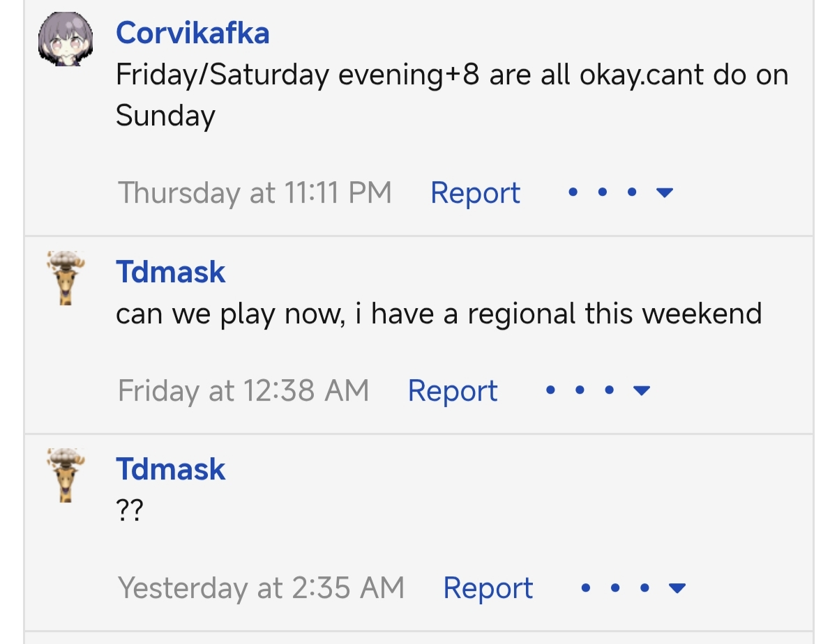Expand dropdown caret on Friday 12:38 AM post

pyautogui.click(x=642, y=391)
